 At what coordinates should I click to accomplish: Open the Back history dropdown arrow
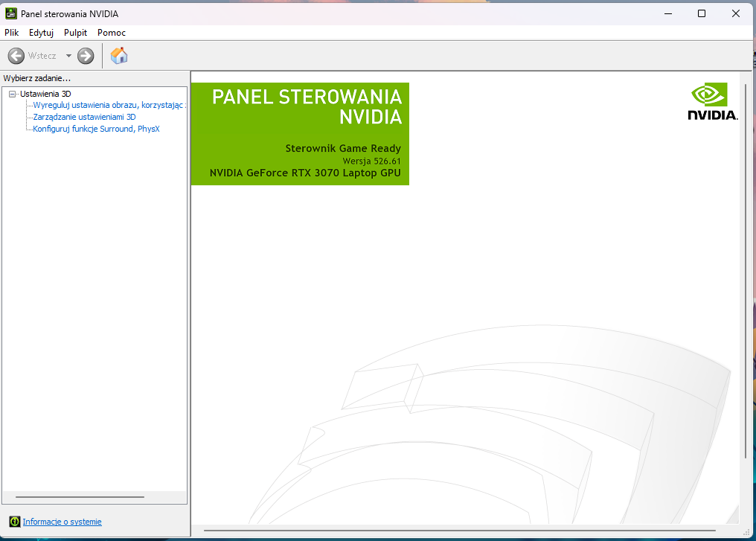pyautogui.click(x=68, y=56)
